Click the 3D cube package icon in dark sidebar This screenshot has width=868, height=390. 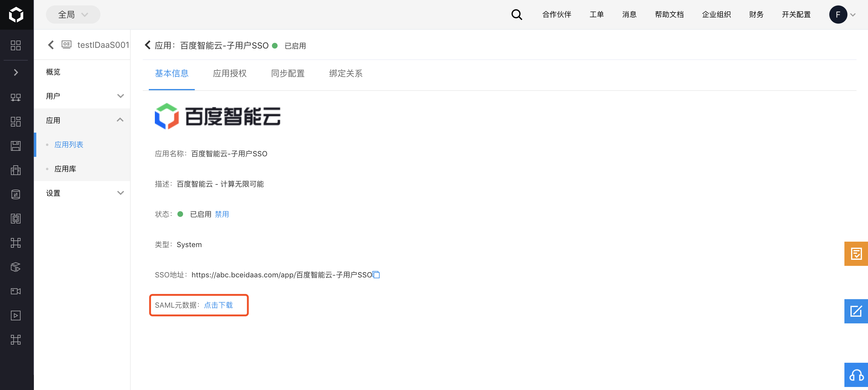(x=16, y=267)
